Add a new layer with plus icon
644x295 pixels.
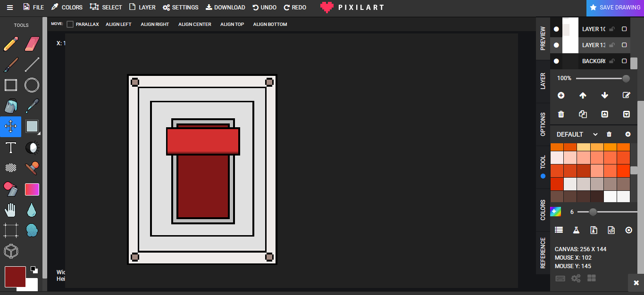click(x=561, y=95)
